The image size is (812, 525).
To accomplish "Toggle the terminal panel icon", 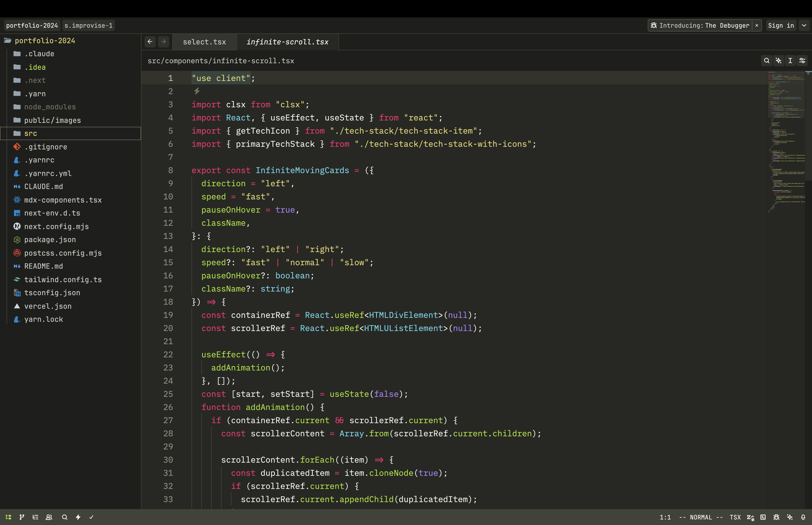I will pos(763,517).
